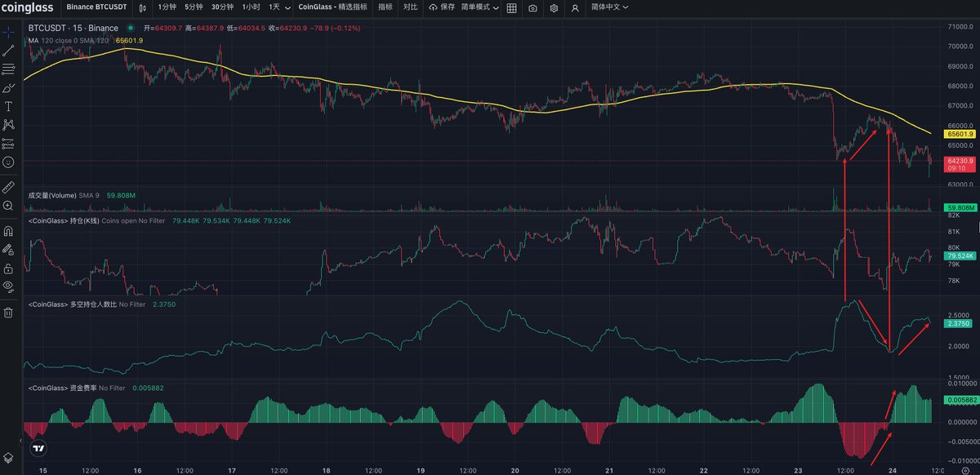980x475 pixels.
Task: Open the emoji sticker tool
Action: click(8, 162)
